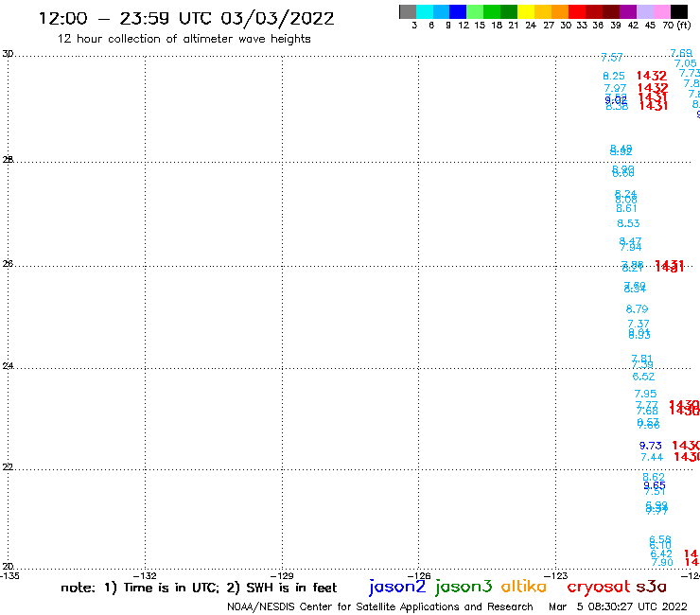Select the orange swatch in the color scale
The height and width of the screenshot is (615, 700).
click(560, 11)
